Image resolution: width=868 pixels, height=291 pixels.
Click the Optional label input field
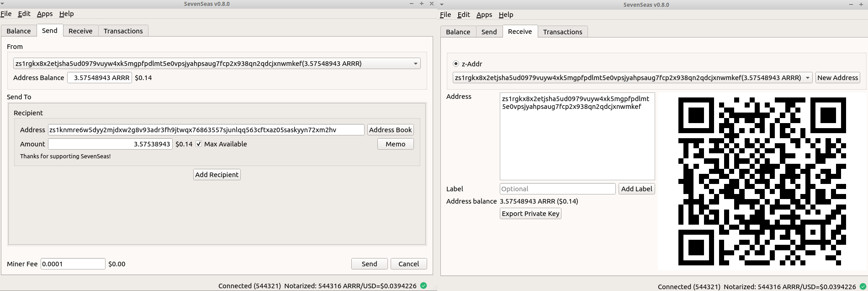(x=558, y=189)
